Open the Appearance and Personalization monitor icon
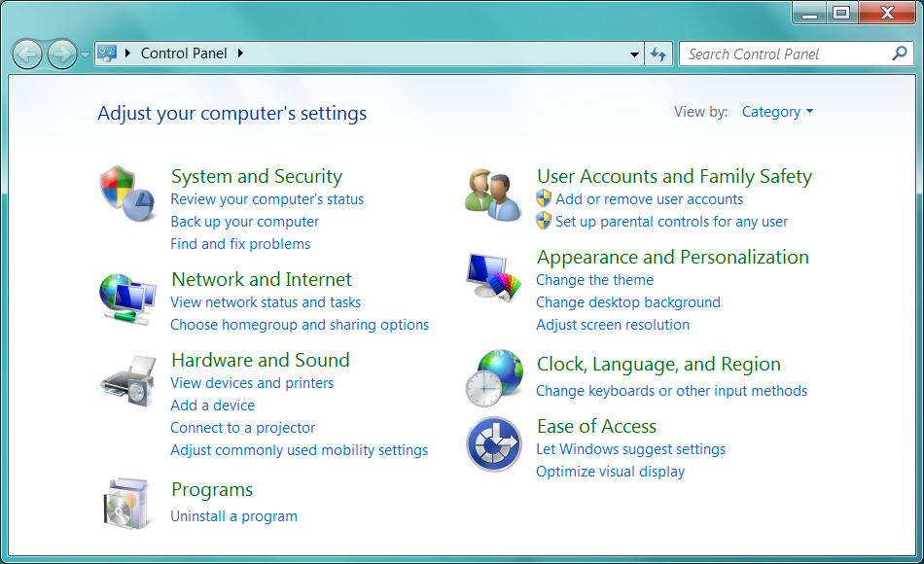 click(x=493, y=278)
